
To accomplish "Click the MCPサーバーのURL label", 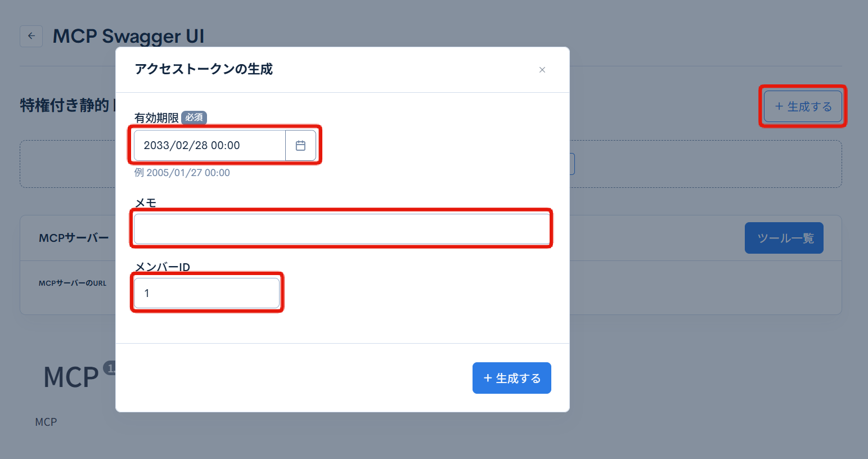I will pos(71,283).
